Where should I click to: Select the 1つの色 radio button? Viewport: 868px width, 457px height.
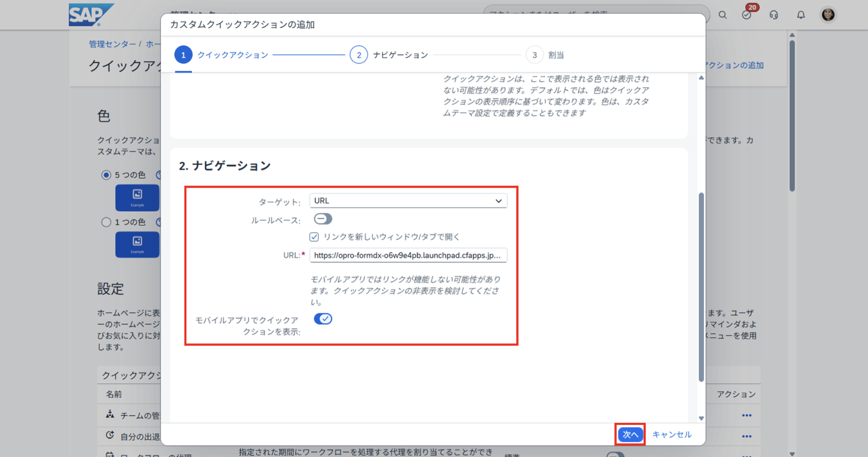click(x=106, y=222)
